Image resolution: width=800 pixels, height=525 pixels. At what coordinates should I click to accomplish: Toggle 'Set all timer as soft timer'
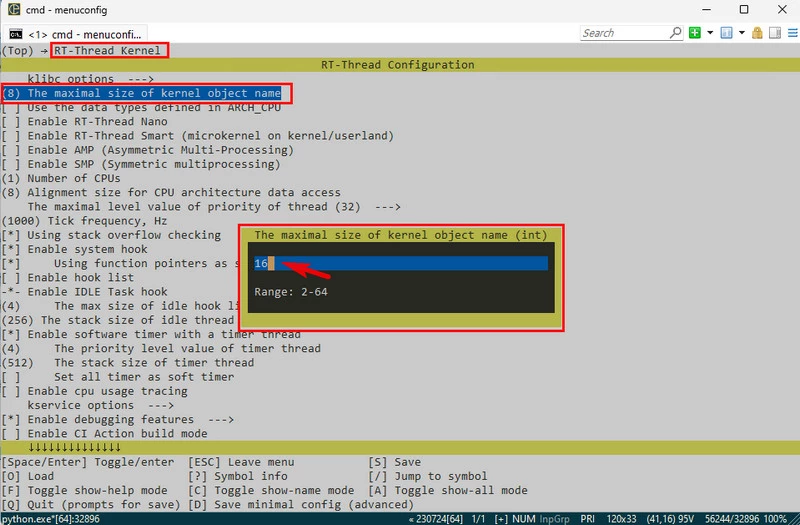118,377
